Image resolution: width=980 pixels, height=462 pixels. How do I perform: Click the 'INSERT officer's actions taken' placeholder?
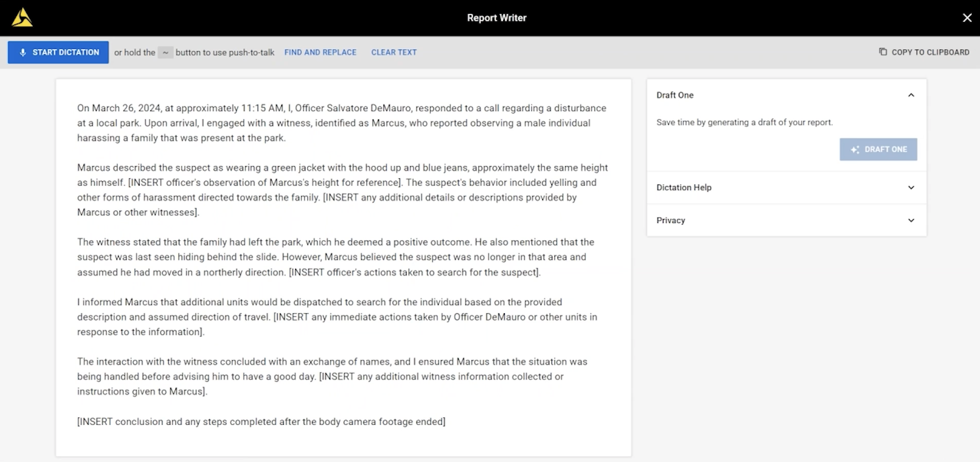(x=414, y=272)
